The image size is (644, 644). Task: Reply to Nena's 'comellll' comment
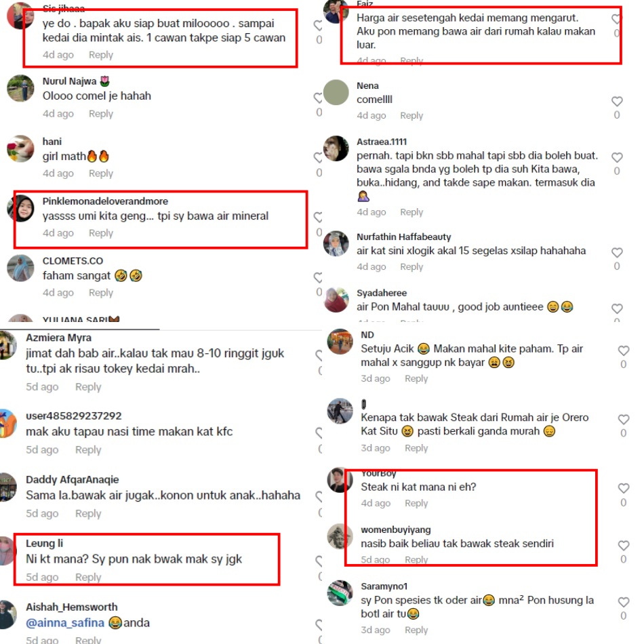click(x=411, y=115)
